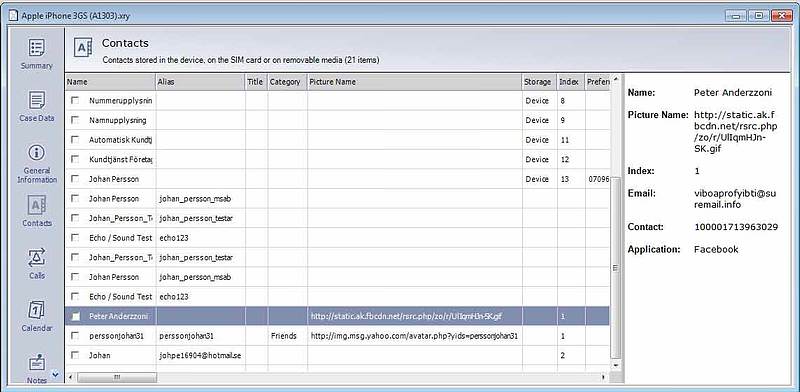Click the email value viboaprofyibti@suremail.info
The image size is (800, 392).
coord(735,199)
